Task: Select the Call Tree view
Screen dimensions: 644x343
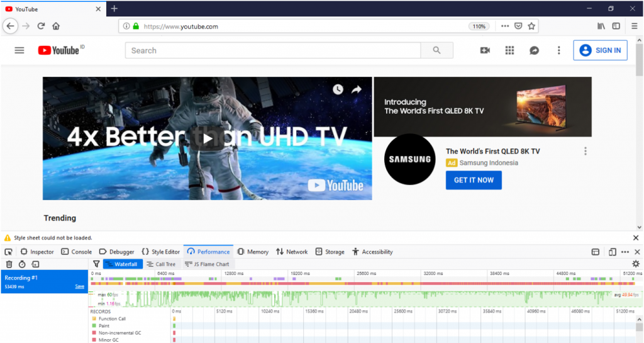Action: (161, 264)
